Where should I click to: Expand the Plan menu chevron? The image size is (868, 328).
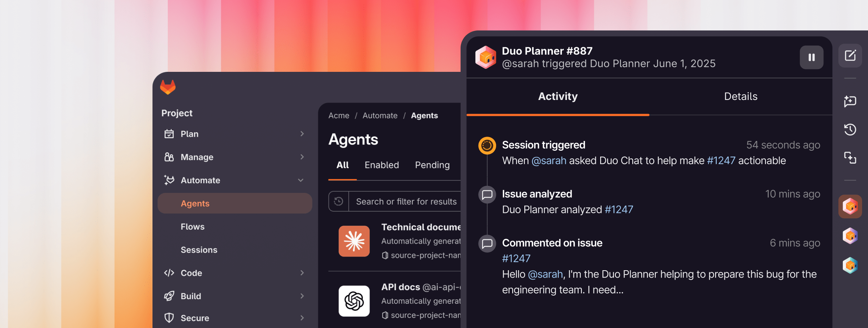(x=302, y=134)
